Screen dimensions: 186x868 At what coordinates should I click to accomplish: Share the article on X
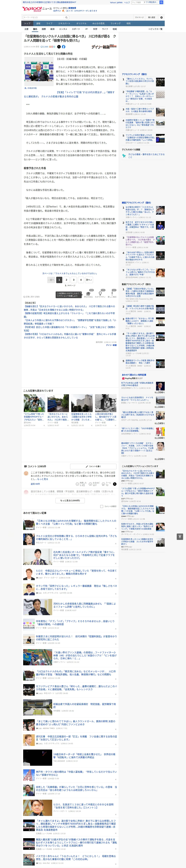click(x=59, y=47)
